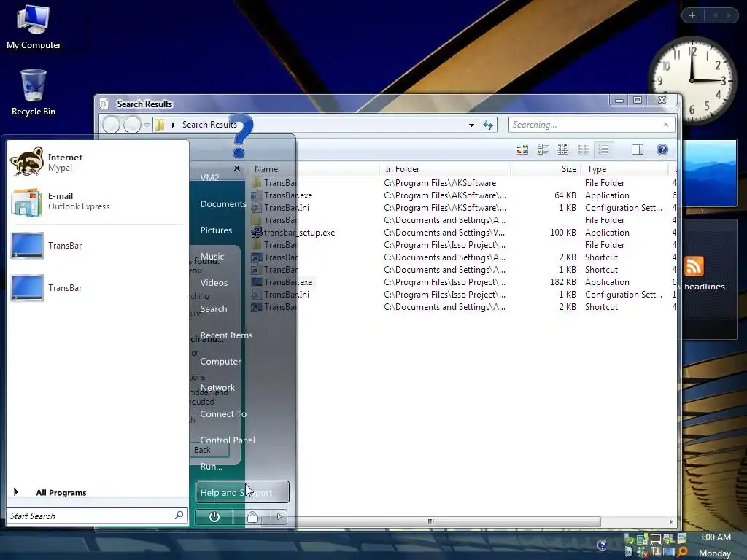Launch the second TransBar pinned program
747x560 pixels.
pos(98,287)
